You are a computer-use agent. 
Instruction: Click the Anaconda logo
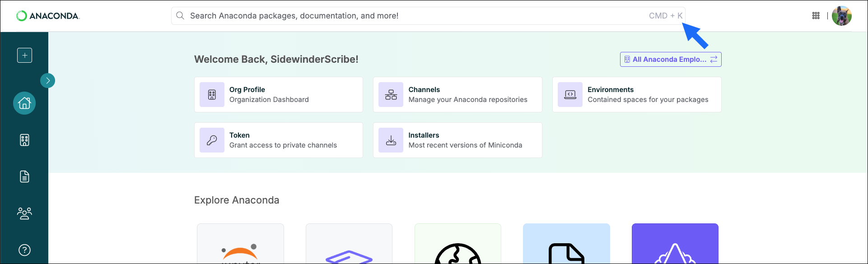coord(47,15)
